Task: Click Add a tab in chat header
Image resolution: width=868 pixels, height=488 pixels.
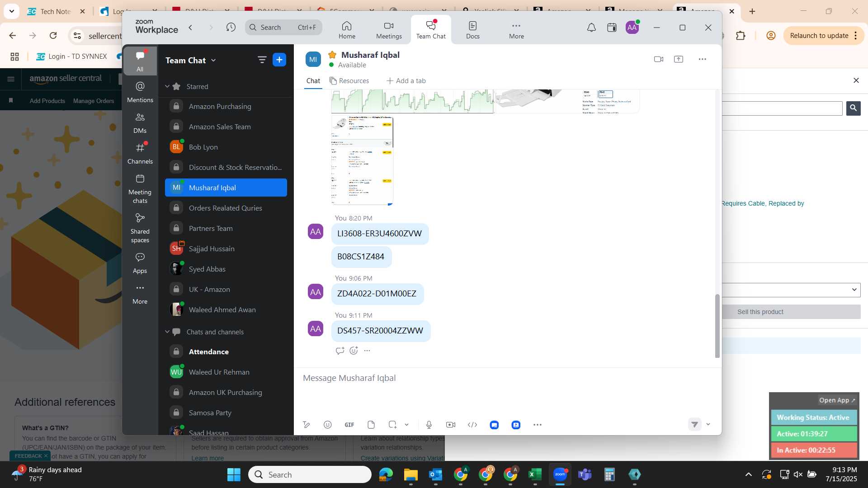Action: pyautogui.click(x=406, y=81)
